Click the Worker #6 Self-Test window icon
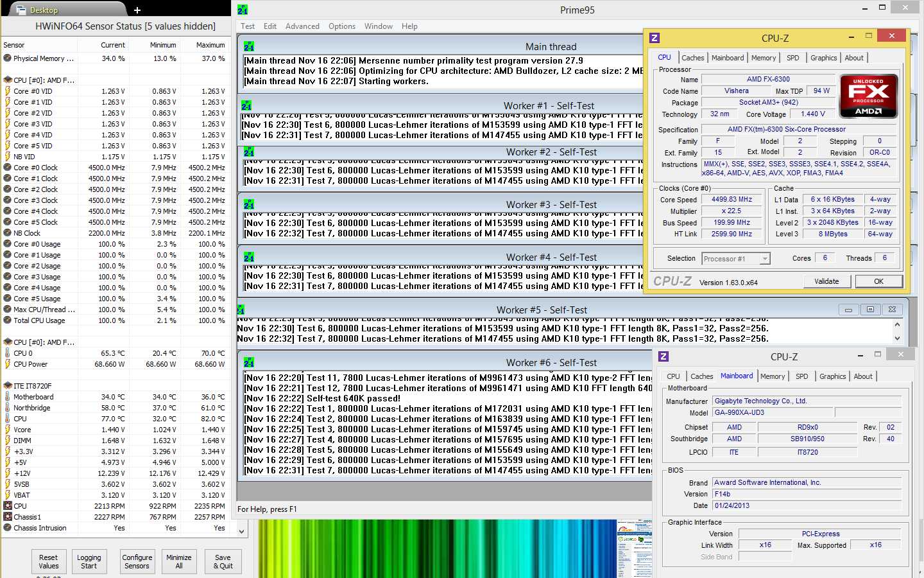Image resolution: width=924 pixels, height=578 pixels. (249, 362)
